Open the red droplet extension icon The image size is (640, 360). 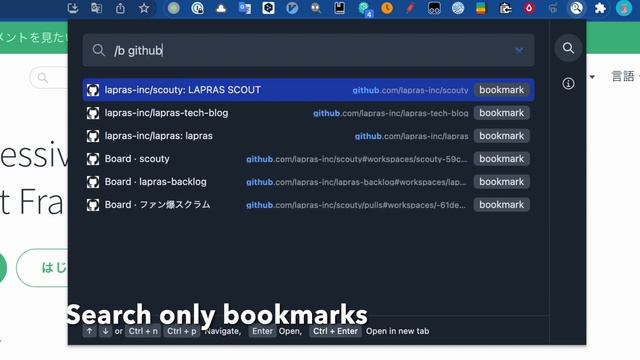[529, 8]
